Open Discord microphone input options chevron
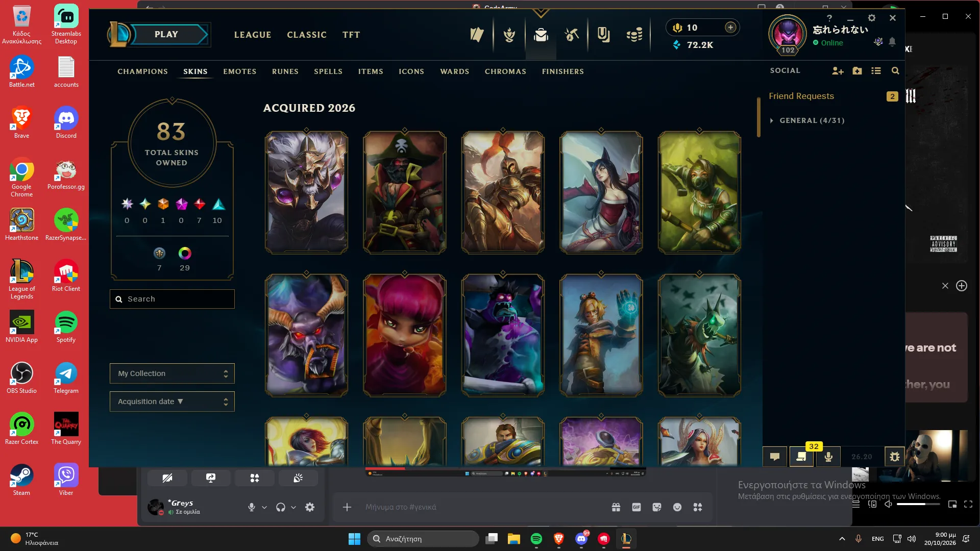 (264, 507)
